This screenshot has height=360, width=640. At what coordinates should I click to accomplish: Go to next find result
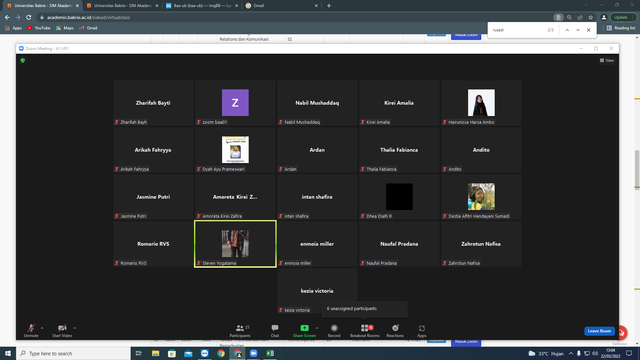tap(578, 30)
